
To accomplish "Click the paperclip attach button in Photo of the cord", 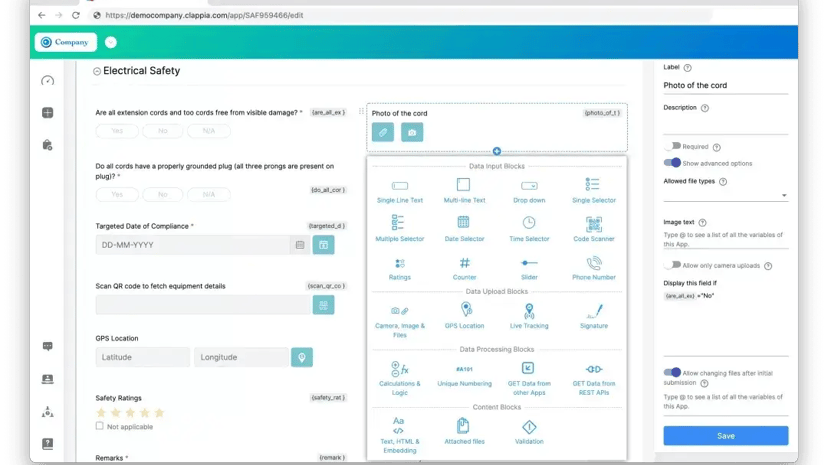I will [383, 132].
